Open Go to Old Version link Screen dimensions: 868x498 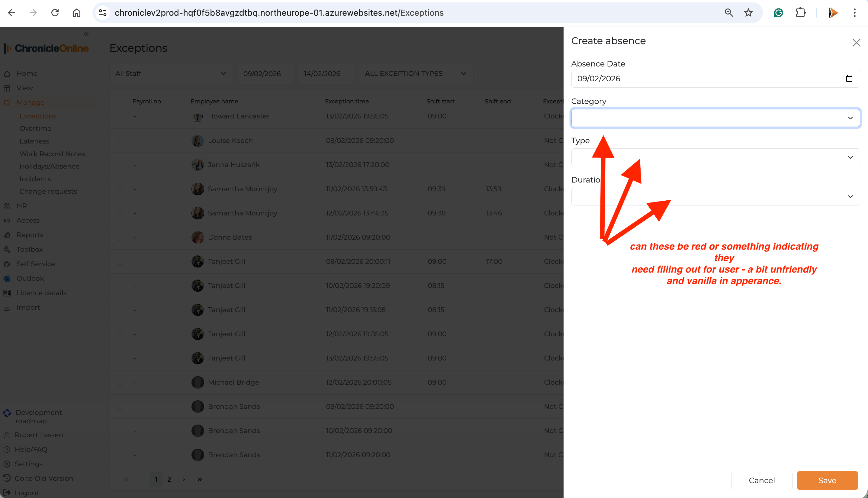44,478
